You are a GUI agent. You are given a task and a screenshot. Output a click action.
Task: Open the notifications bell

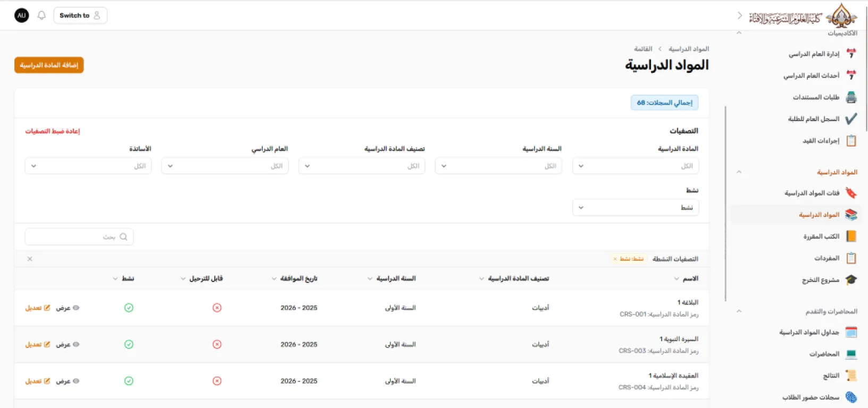click(x=41, y=15)
